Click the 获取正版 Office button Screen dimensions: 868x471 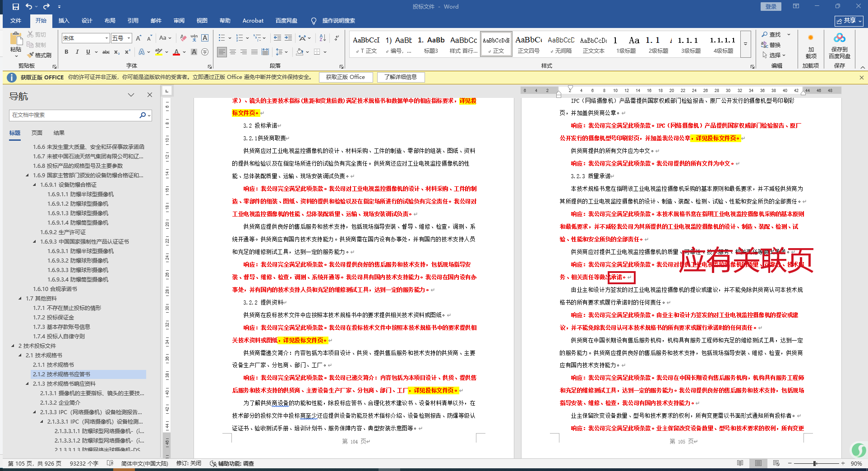[346, 77]
